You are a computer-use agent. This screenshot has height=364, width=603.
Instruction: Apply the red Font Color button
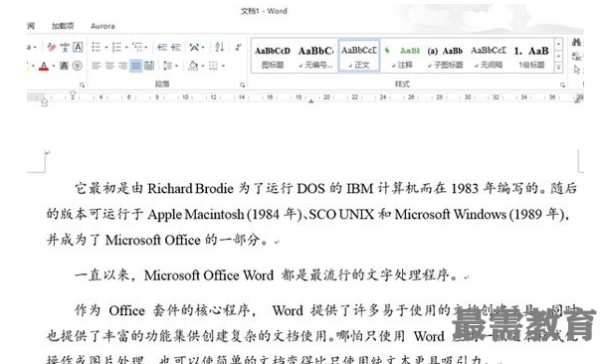tap(44, 66)
